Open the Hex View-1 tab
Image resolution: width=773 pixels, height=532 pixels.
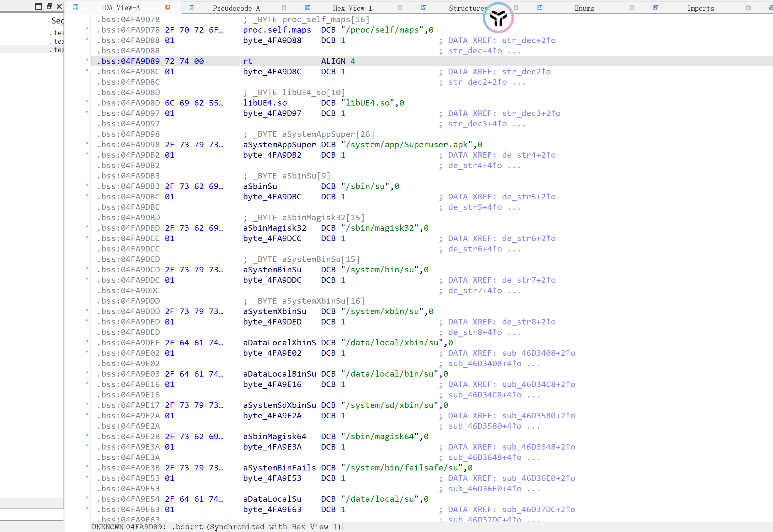pos(352,8)
